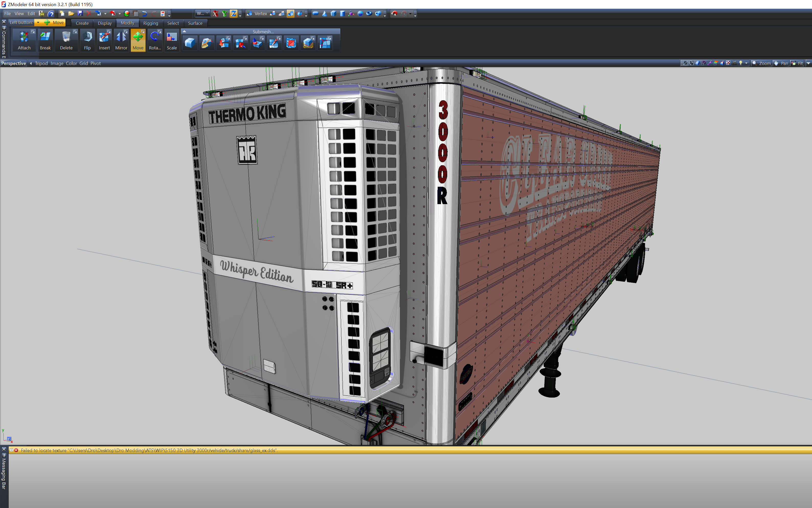Click the checkerboard texture display icon

click(728, 63)
